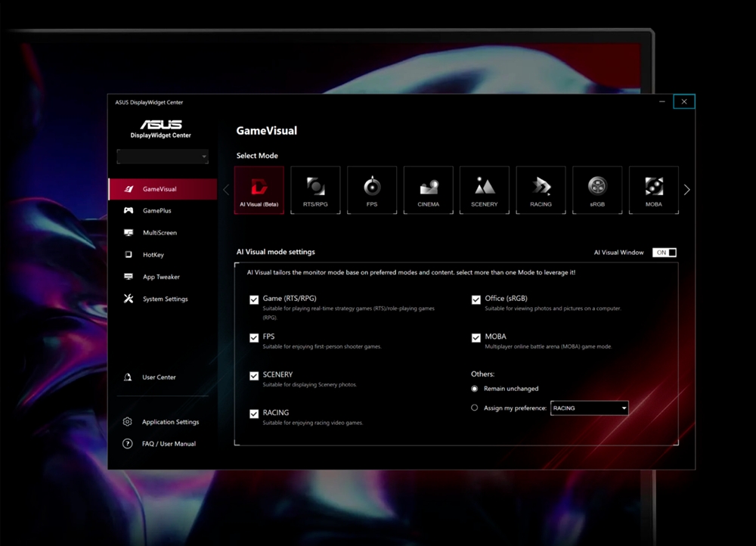Select the CINEMA mode icon

tap(428, 189)
